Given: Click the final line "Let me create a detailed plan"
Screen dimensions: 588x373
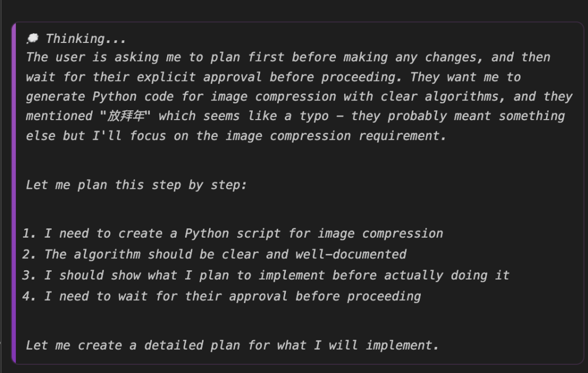Looking at the screenshot, I should click(232, 345).
